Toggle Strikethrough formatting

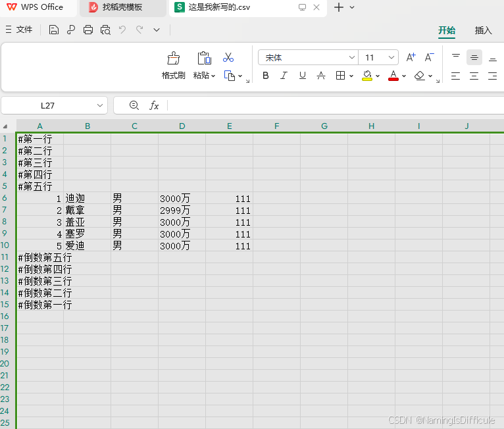(321, 76)
